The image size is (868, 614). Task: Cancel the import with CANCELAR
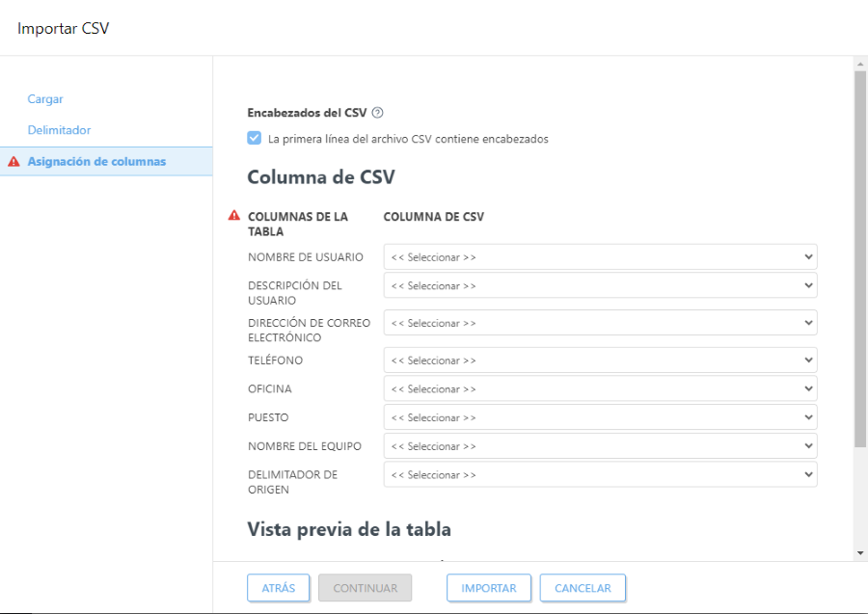(583, 587)
